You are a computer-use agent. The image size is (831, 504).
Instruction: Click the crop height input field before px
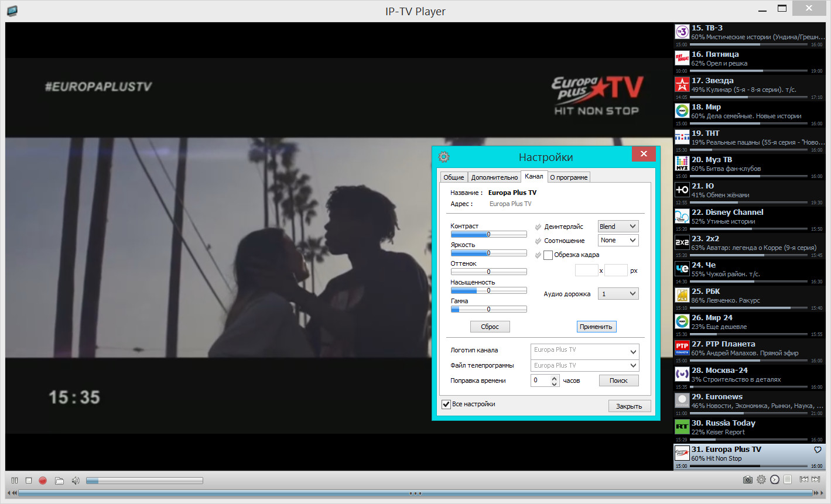[616, 270]
